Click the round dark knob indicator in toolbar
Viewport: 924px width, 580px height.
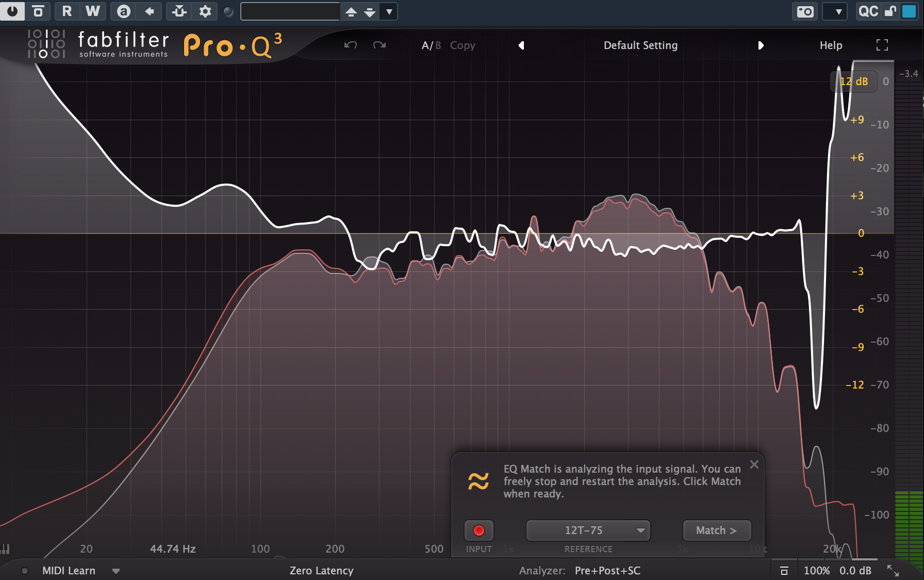(x=228, y=11)
